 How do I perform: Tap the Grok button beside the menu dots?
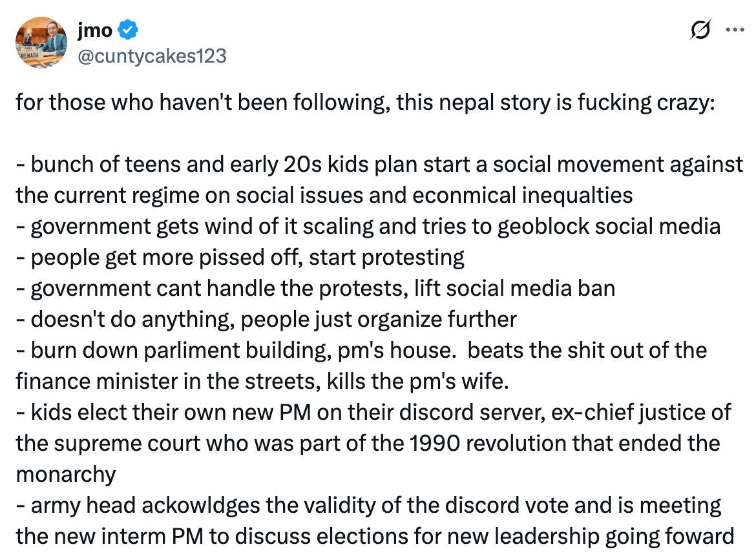701,29
